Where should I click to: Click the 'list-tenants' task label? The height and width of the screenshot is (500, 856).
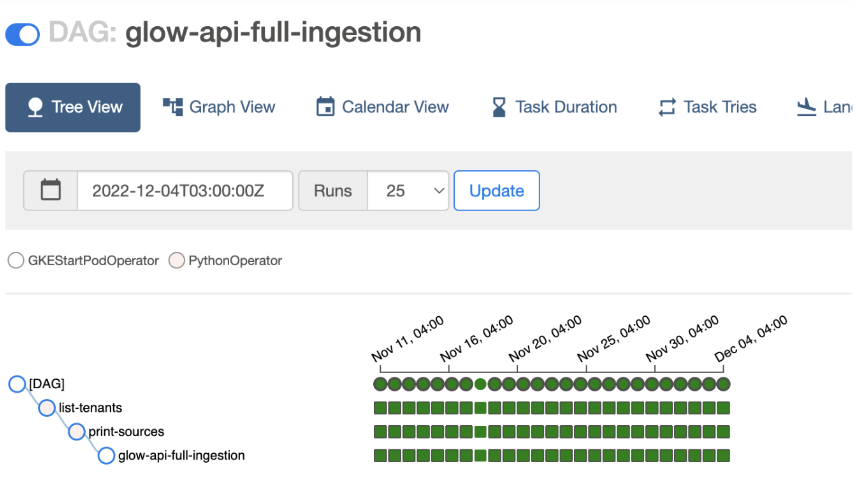91,408
